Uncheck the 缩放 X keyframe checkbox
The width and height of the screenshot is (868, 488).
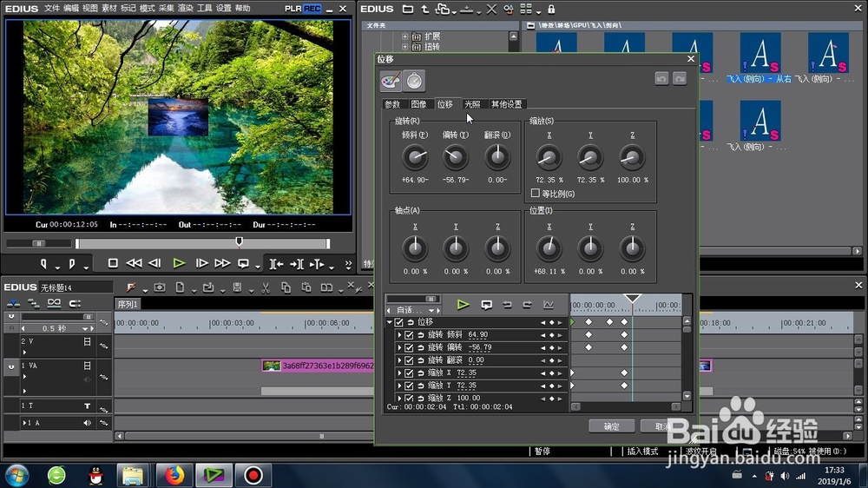[x=409, y=373]
